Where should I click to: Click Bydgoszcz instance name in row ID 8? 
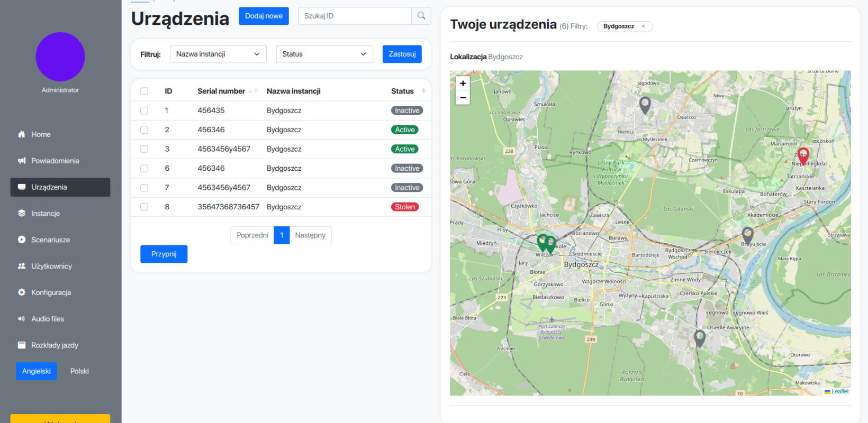[x=284, y=207]
